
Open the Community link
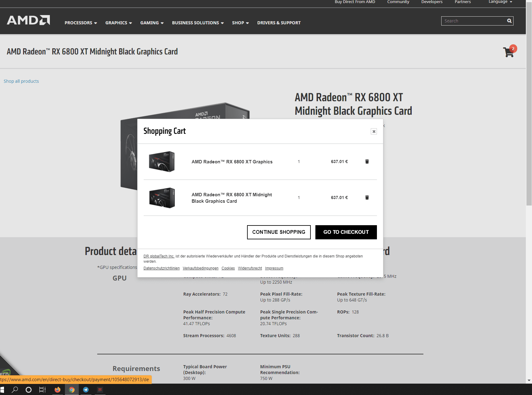pos(398,2)
